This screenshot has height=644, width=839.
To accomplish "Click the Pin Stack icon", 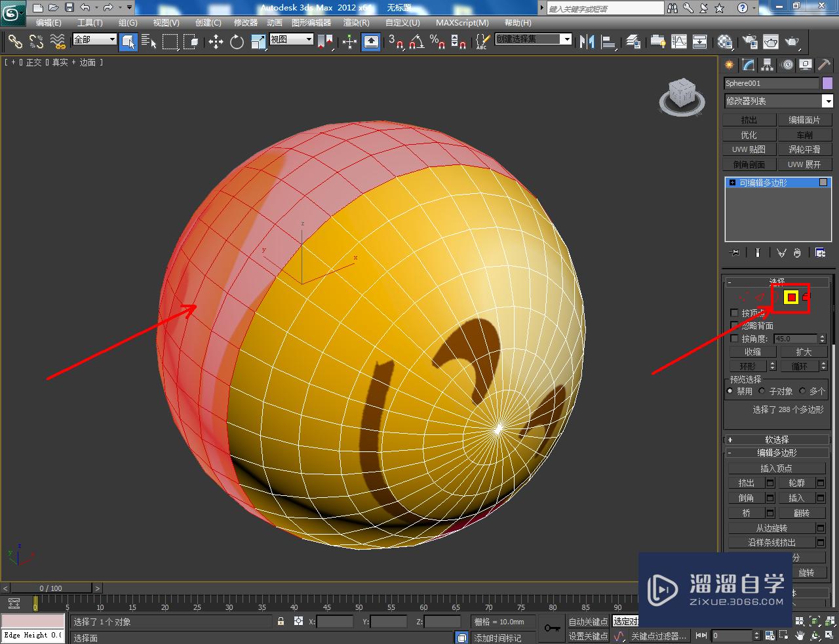I will click(x=735, y=252).
